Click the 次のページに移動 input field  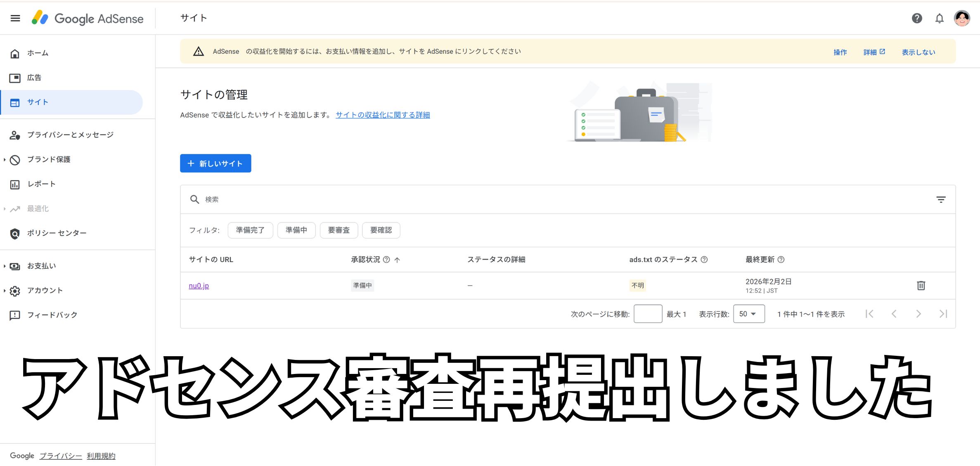click(x=648, y=314)
